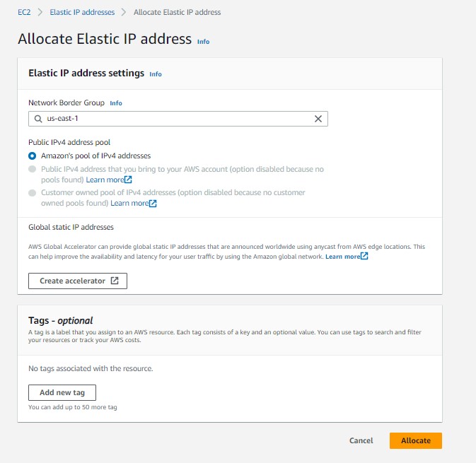The width and height of the screenshot is (476, 463).
Task: Click the Cancel button
Action: pos(361,440)
